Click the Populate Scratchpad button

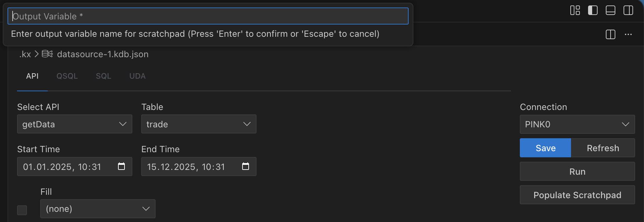(577, 195)
